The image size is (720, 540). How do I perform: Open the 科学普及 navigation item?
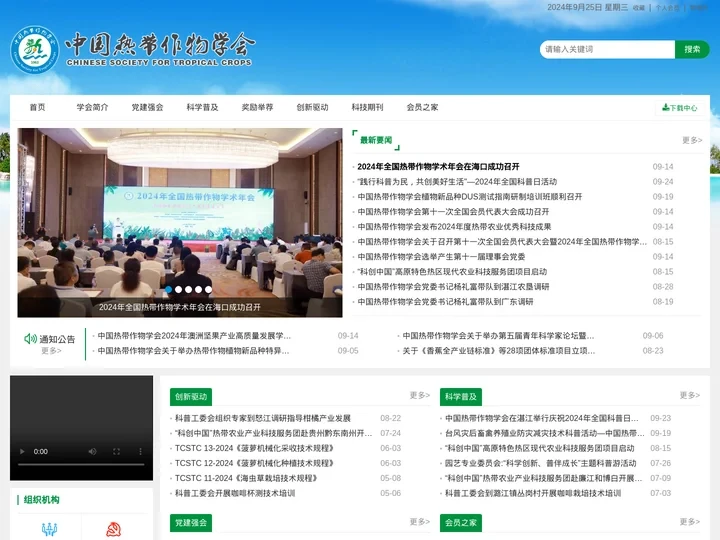click(x=202, y=107)
